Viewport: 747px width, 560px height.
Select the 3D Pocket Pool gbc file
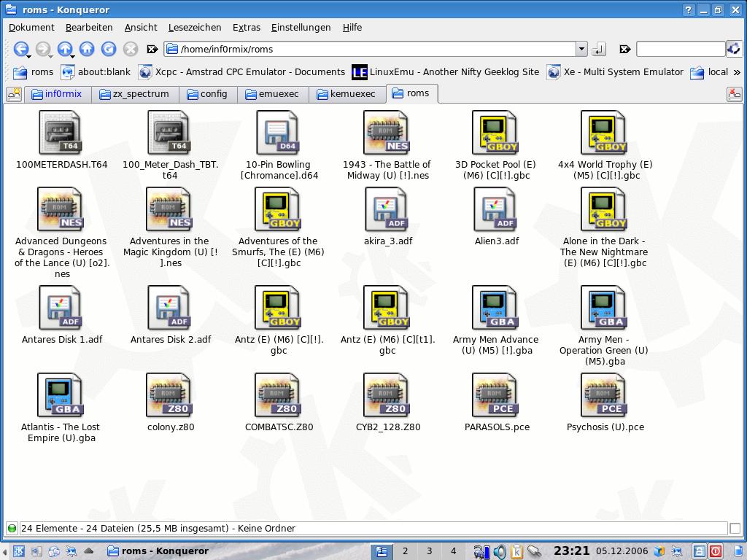coord(495,133)
